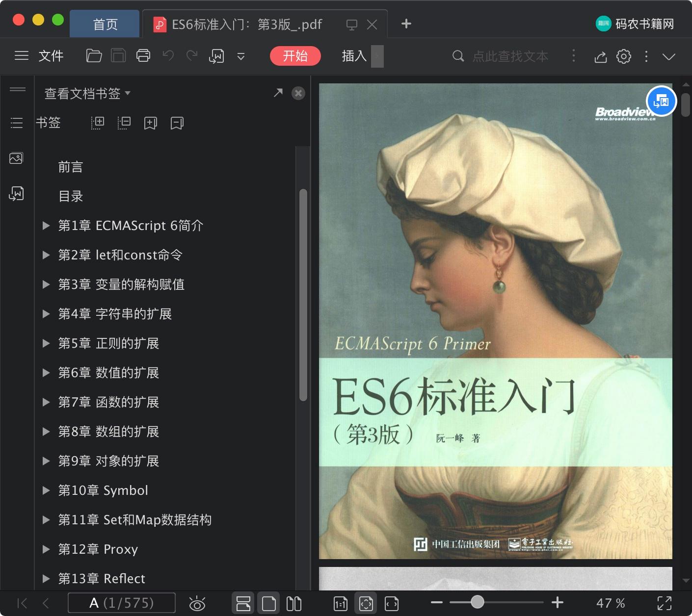The height and width of the screenshot is (616, 692).
Task: Open the bookmarks list sidebar icon
Action: (17, 123)
